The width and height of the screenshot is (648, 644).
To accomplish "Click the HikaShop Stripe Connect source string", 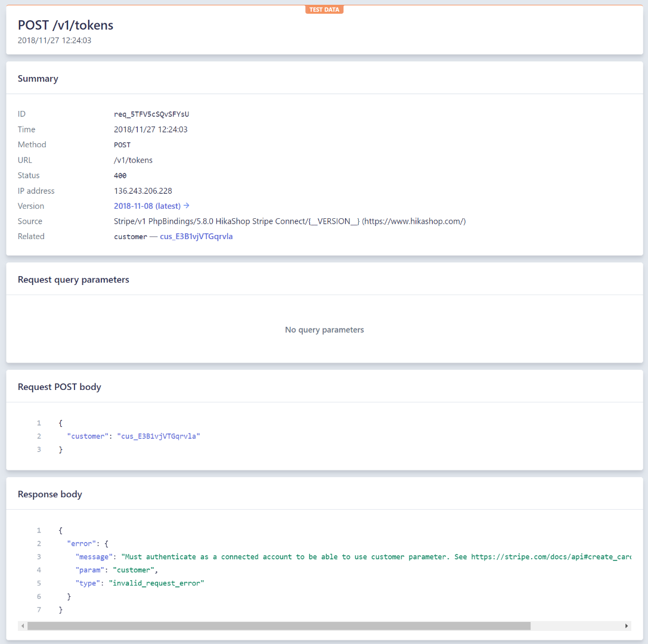I will 290,221.
